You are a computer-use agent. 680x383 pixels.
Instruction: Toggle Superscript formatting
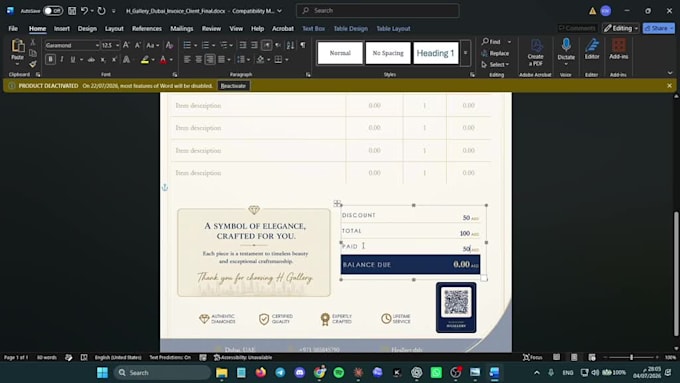114,59
